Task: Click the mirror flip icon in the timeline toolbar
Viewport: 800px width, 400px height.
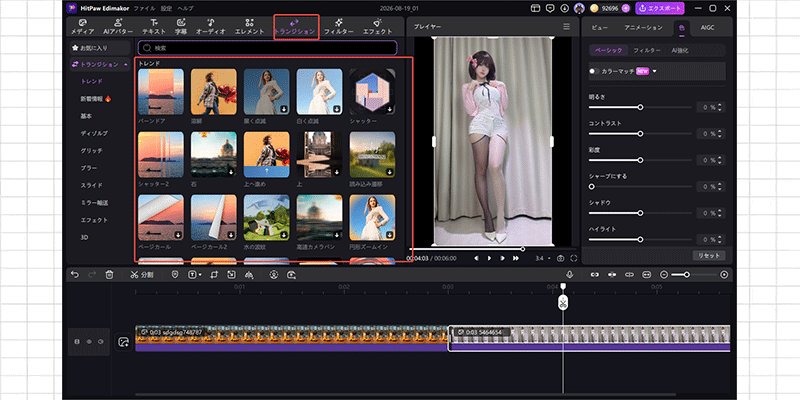Action: tap(249, 274)
